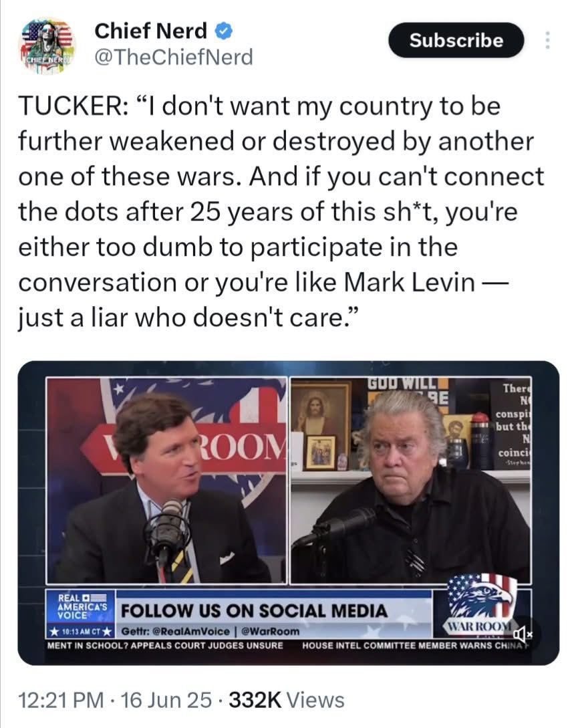Click the blue verified checkmark badge

point(224,31)
